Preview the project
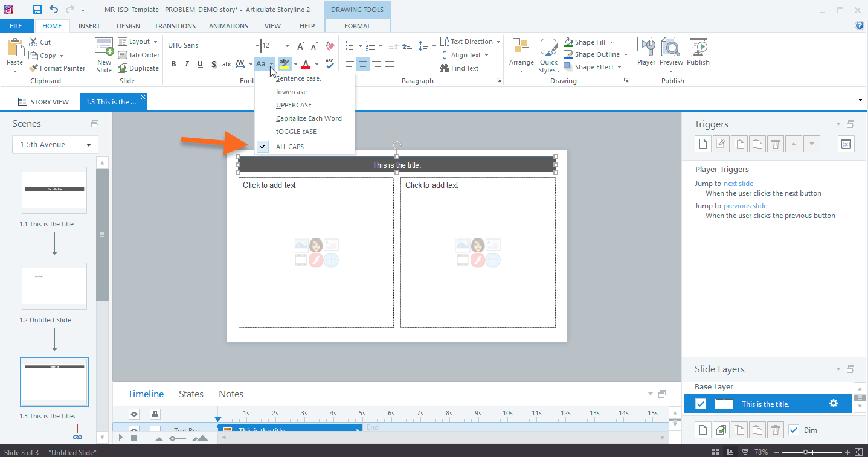868x457 pixels. [x=670, y=53]
